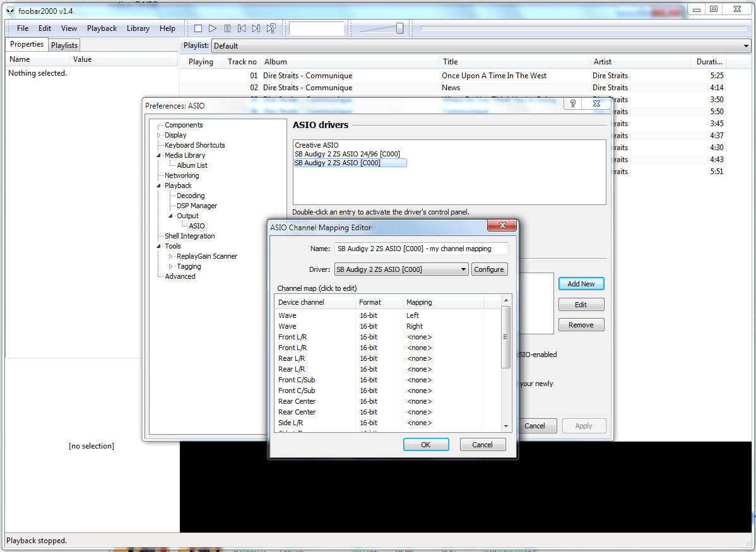Viewport: 756px width, 552px height.
Task: Open the File menu
Action: point(23,28)
